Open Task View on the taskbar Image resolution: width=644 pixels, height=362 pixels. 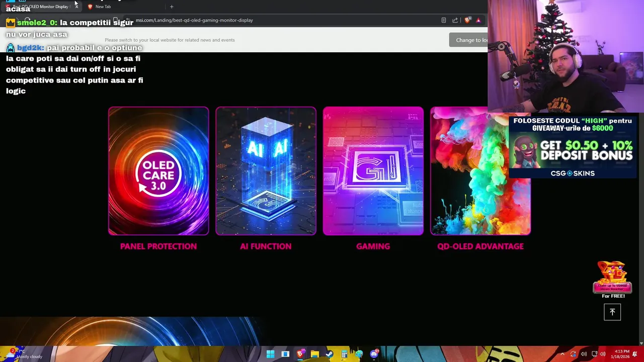[285, 354]
